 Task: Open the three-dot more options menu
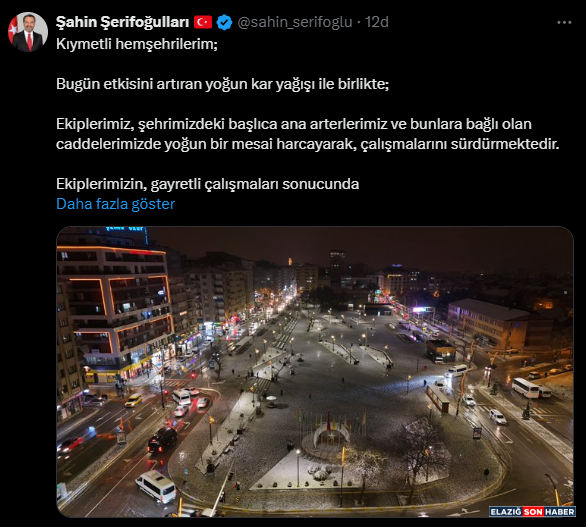click(x=564, y=22)
